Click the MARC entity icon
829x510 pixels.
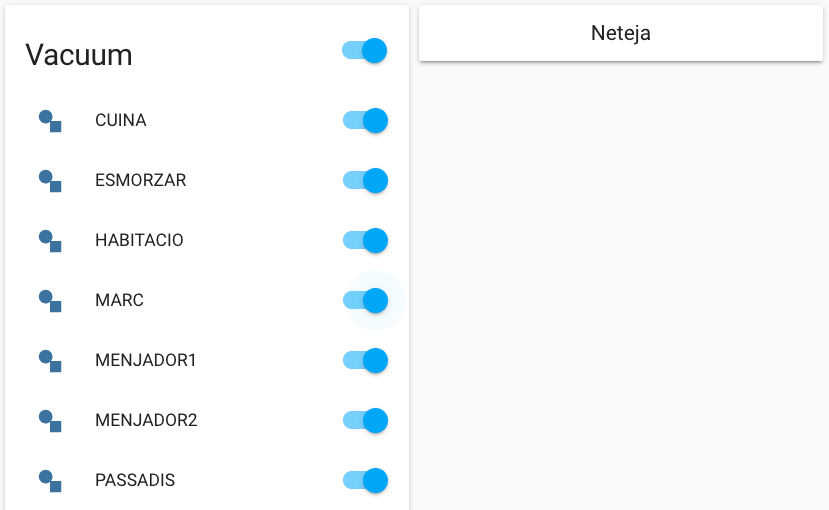(50, 300)
